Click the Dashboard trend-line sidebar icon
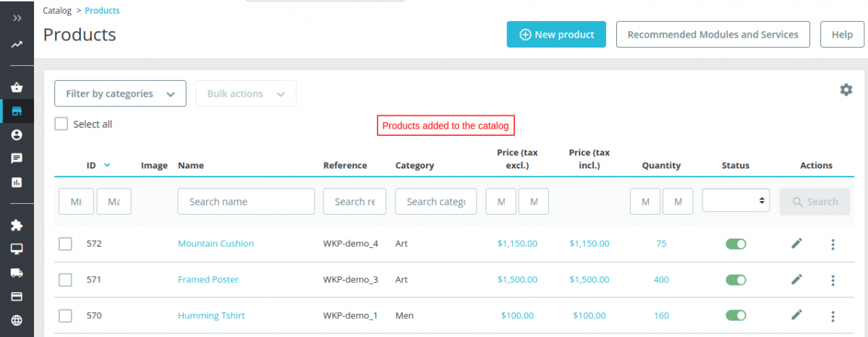The width and height of the screenshot is (868, 337). point(17,45)
